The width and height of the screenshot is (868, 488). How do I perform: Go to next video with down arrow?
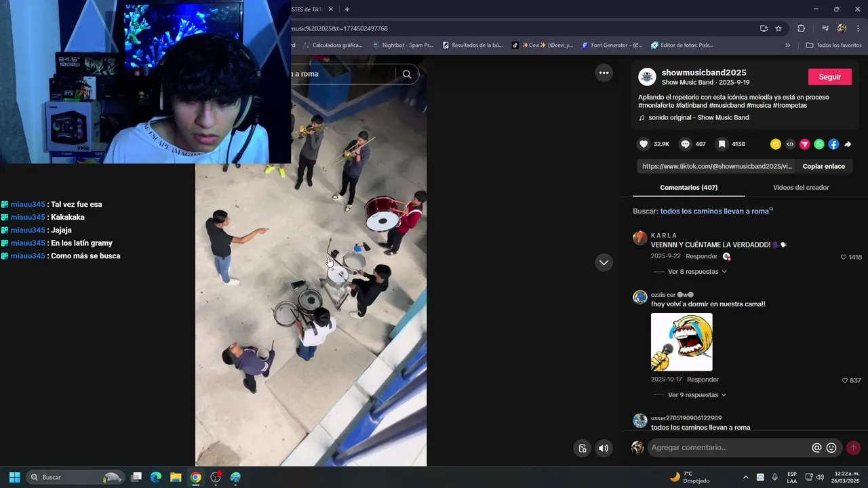click(604, 262)
